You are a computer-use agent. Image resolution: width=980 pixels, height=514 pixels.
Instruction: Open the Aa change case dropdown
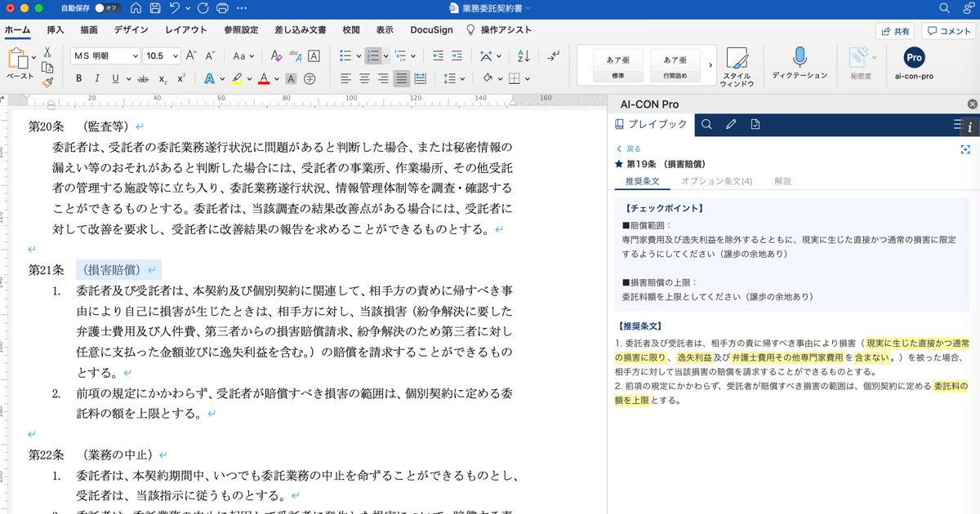pyautogui.click(x=243, y=56)
